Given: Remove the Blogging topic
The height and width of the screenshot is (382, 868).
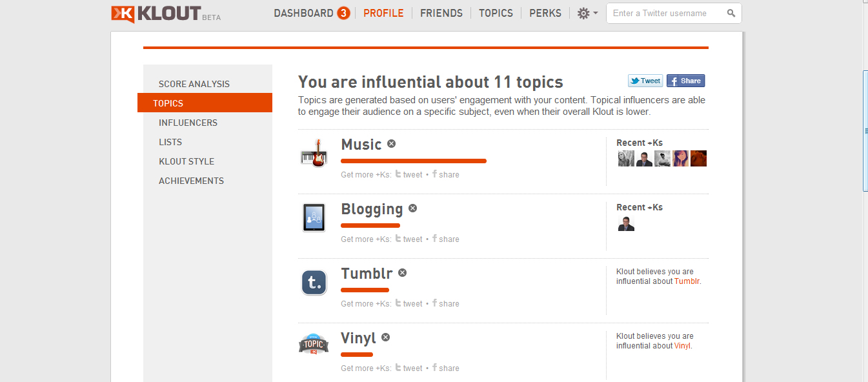Looking at the screenshot, I should (412, 208).
